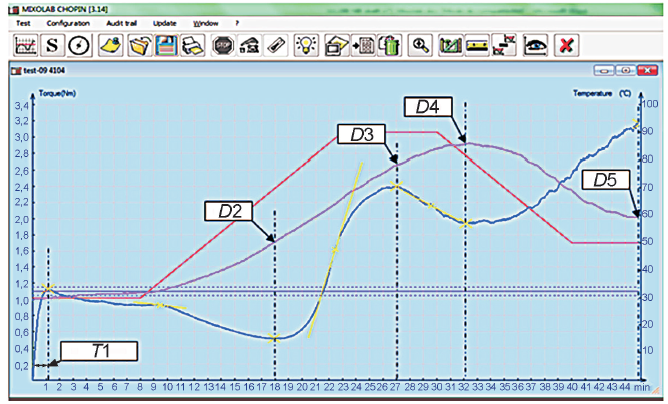Click the graph curve toolbar icon
The image size is (668, 404).
25,45
